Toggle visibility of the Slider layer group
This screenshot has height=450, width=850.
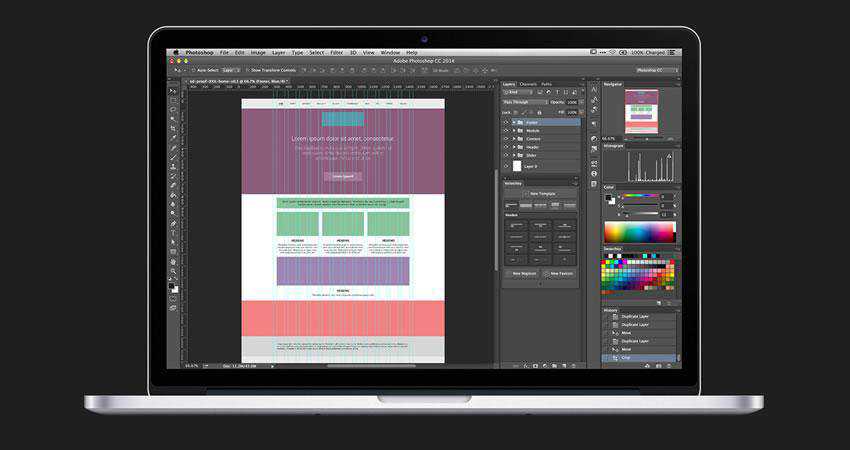point(506,155)
